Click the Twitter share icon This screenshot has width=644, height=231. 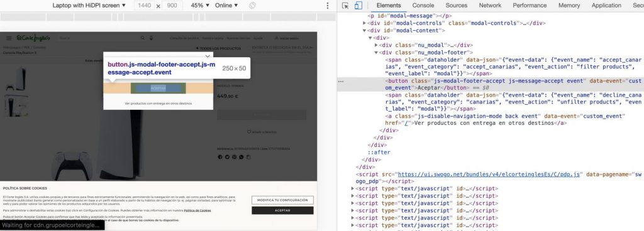[x=227, y=157]
